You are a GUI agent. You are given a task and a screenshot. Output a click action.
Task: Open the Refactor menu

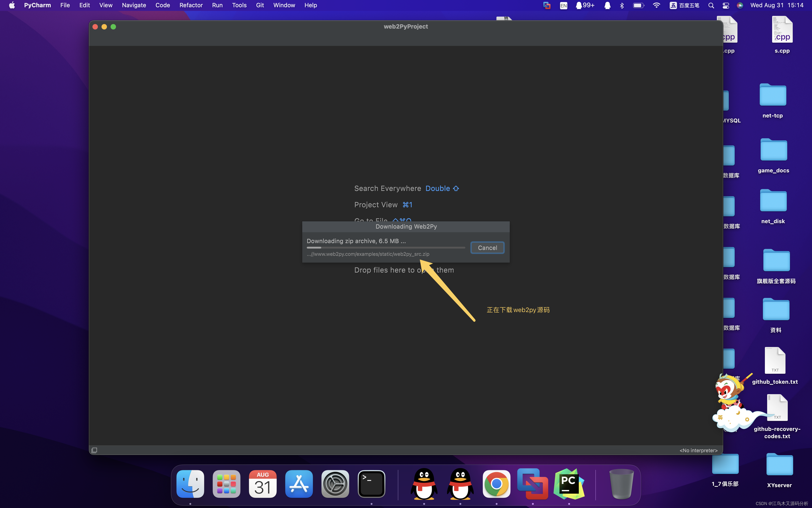pyautogui.click(x=191, y=5)
